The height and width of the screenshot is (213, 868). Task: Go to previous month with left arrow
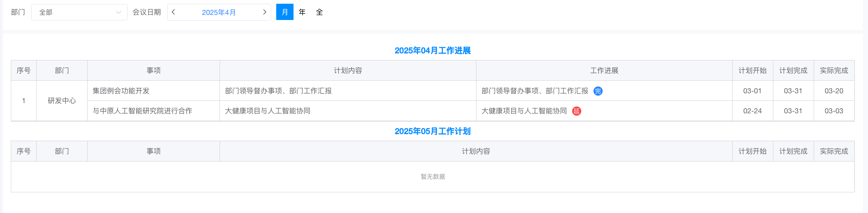point(173,12)
